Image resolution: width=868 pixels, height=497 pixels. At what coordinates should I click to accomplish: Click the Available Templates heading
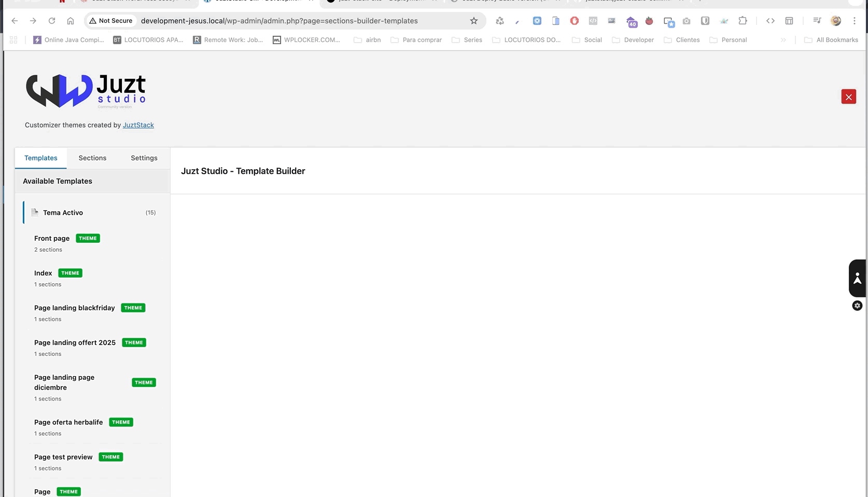tap(58, 181)
